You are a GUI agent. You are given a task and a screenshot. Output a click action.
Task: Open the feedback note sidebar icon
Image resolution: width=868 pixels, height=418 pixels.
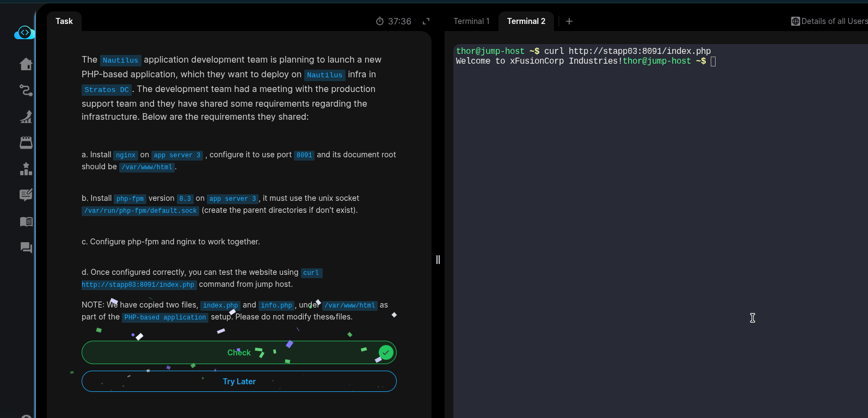tap(26, 195)
